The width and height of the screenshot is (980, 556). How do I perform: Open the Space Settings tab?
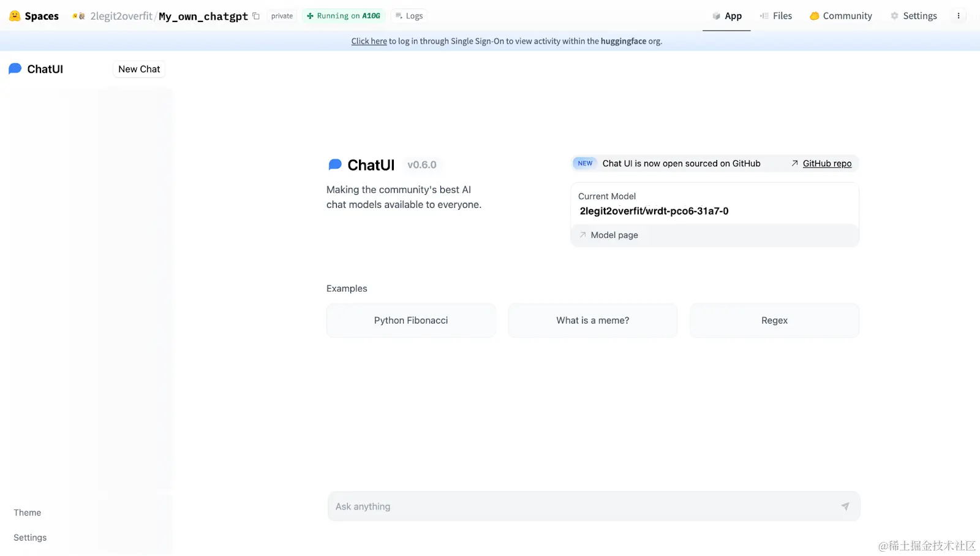tap(913, 16)
